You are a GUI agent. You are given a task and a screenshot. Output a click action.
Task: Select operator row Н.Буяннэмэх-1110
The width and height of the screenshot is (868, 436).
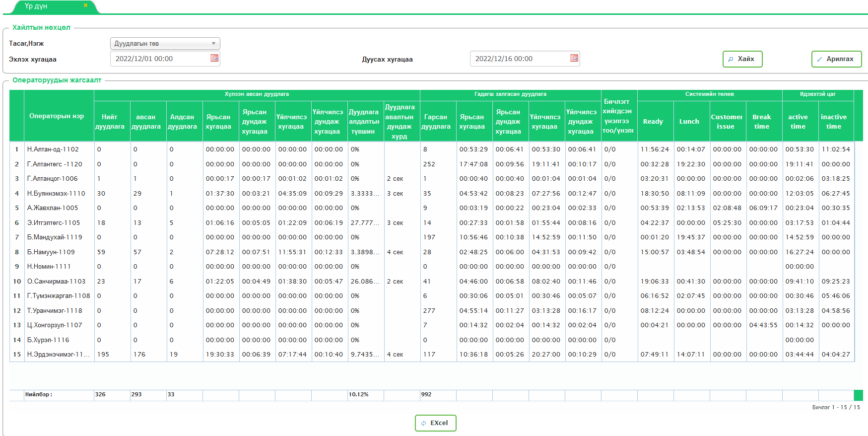[432, 194]
